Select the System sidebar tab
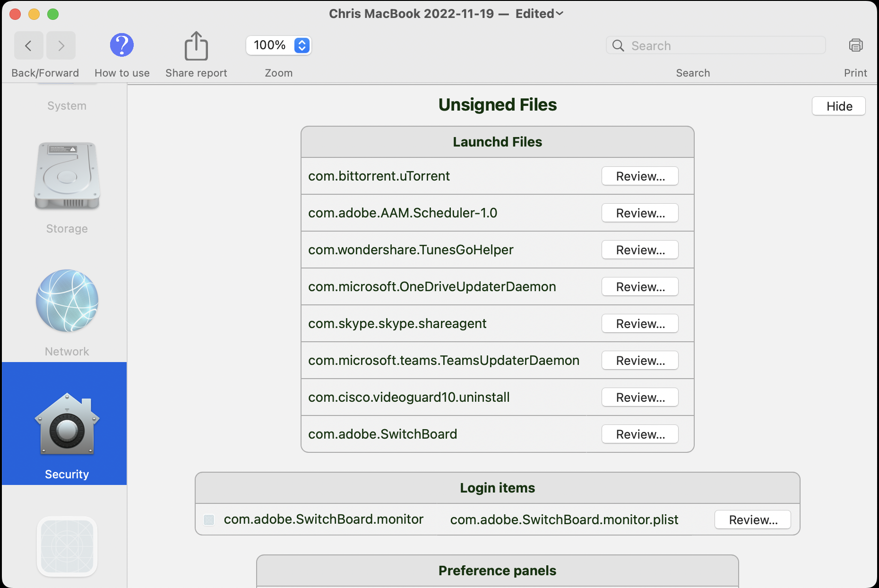This screenshot has width=879, height=588. click(x=67, y=105)
